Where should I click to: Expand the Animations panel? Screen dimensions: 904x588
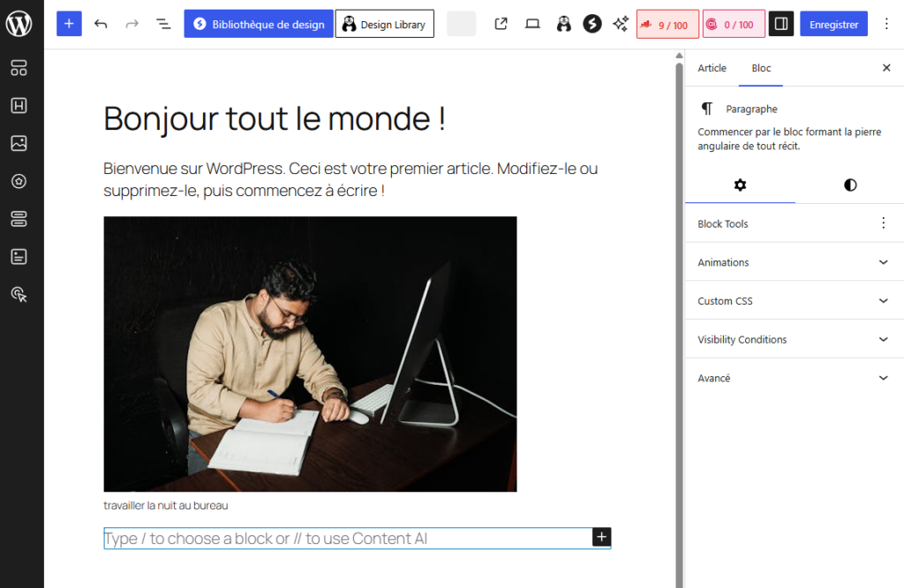(795, 262)
